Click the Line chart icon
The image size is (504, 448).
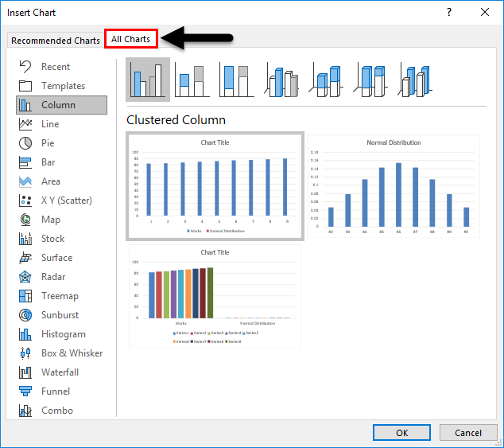(x=25, y=124)
